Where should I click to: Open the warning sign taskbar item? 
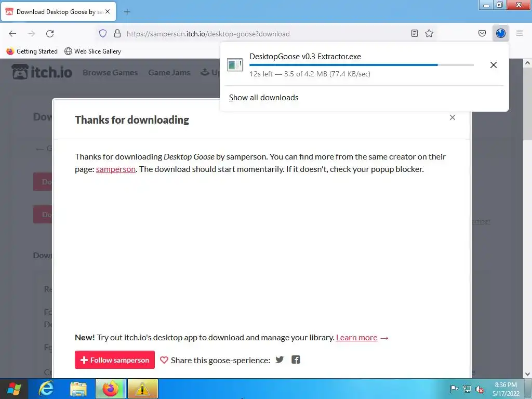(x=142, y=389)
